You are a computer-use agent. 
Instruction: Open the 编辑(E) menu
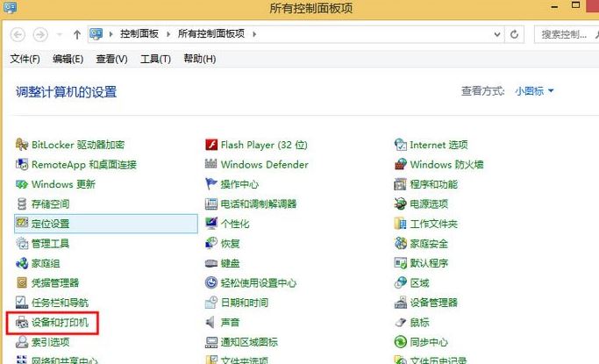[x=68, y=59]
